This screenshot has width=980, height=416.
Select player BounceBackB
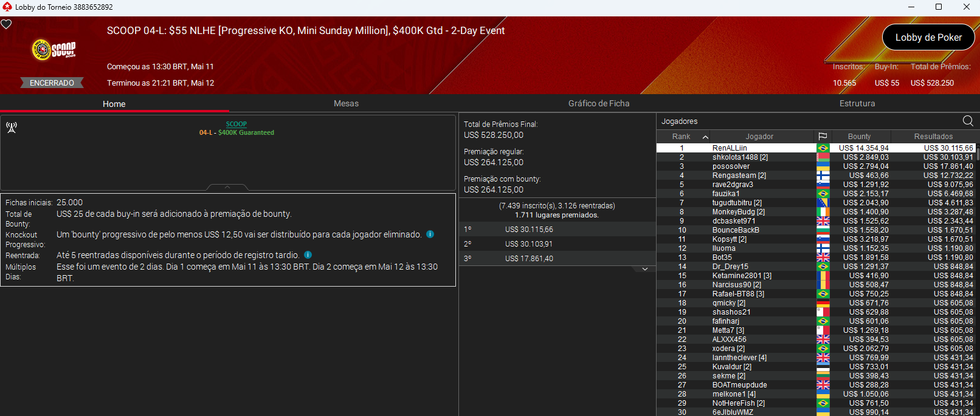point(816,230)
